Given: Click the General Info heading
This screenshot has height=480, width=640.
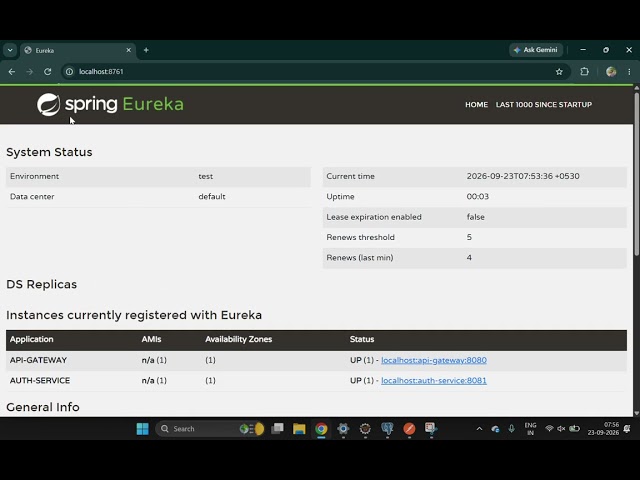Looking at the screenshot, I should click(x=43, y=407).
